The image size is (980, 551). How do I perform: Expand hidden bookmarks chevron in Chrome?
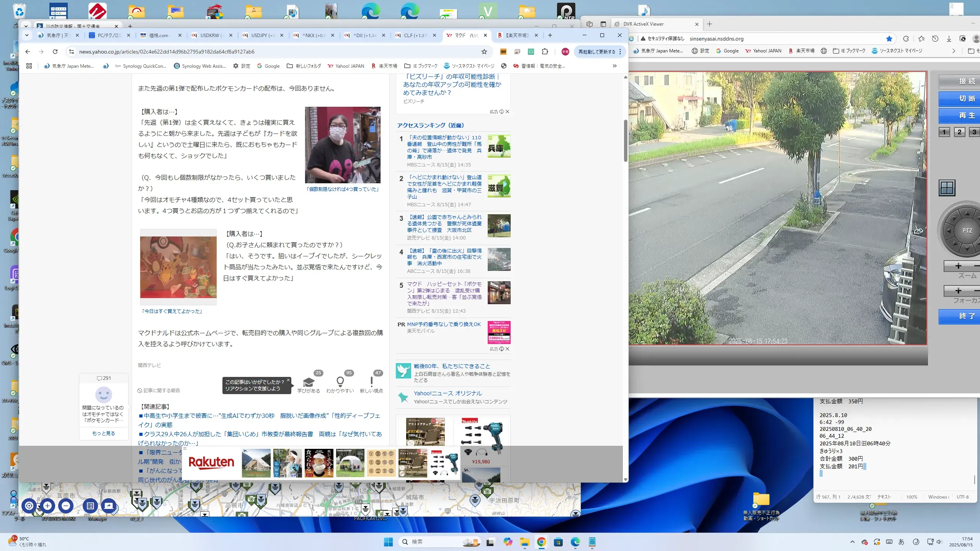click(x=614, y=66)
